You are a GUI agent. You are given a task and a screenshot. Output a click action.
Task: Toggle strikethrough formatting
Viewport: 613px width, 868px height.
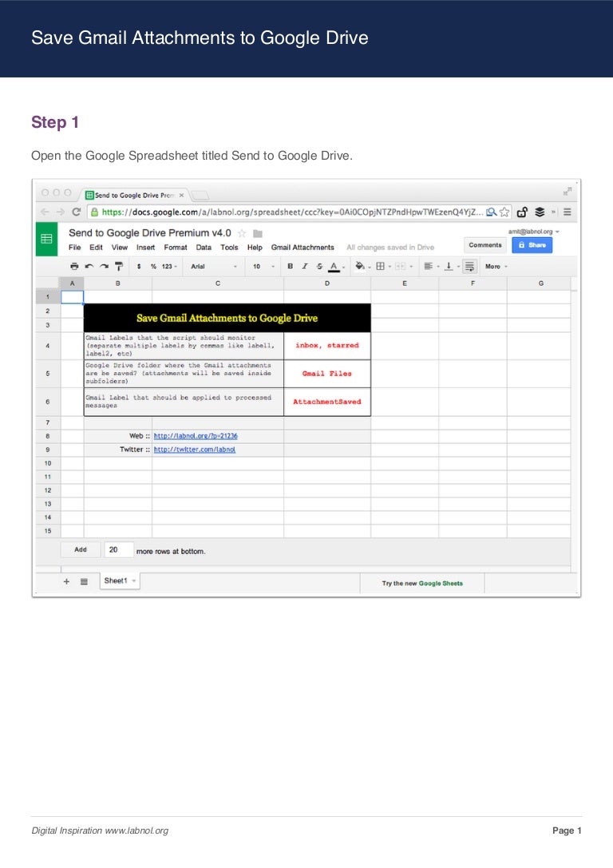click(x=319, y=267)
